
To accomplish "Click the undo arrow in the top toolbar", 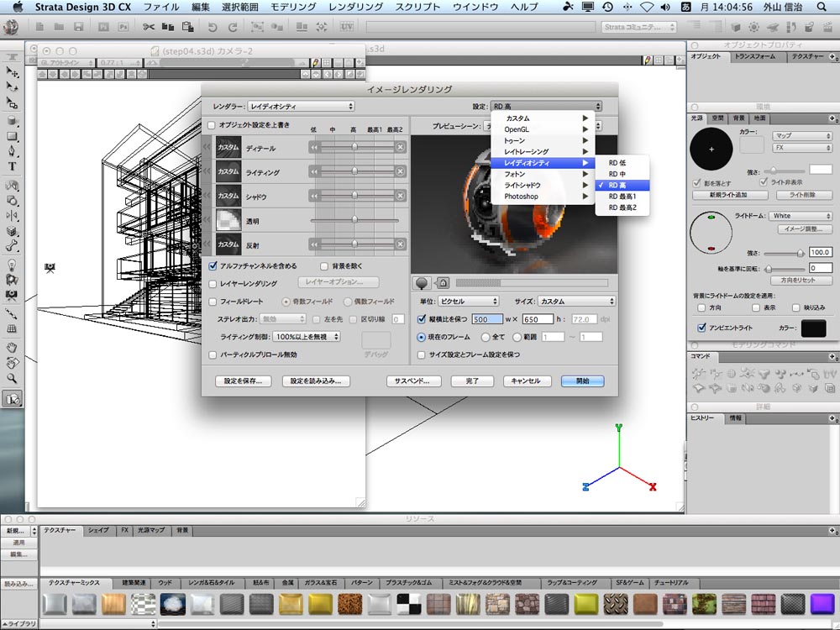I will [x=213, y=27].
